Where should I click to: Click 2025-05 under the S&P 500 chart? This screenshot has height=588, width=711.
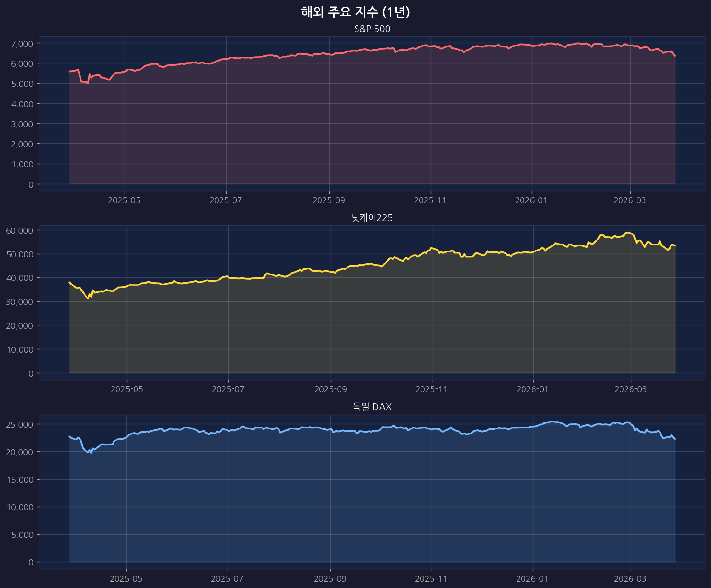pos(124,200)
